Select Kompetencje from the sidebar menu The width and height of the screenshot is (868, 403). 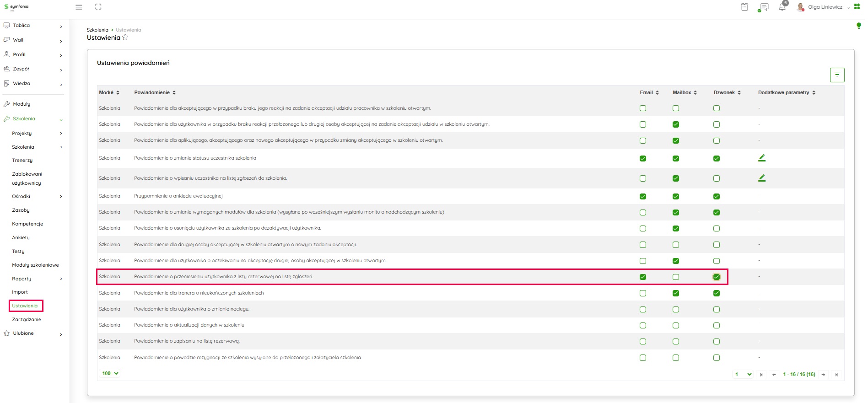coord(27,224)
